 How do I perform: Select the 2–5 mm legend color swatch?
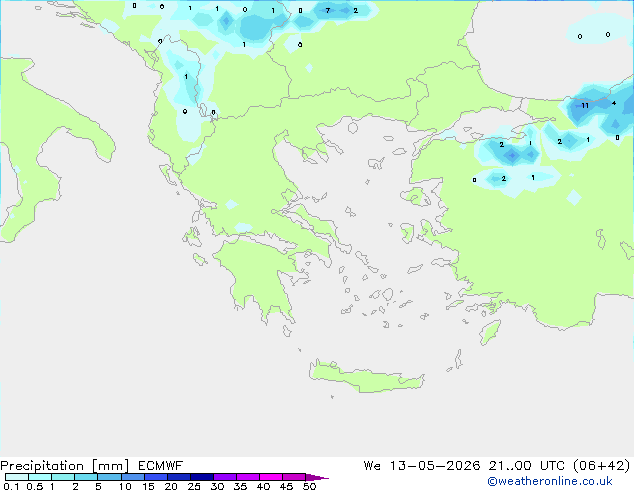[86, 477]
